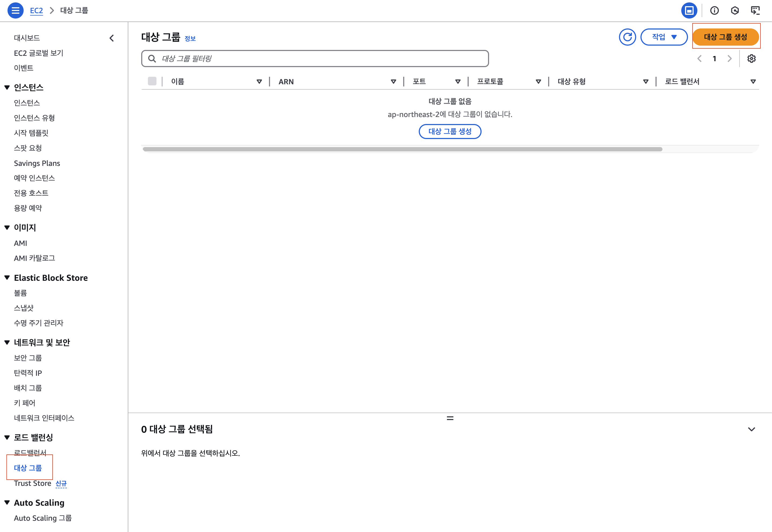
Task: Collapse the Elastic Block Store section
Action: point(7,278)
